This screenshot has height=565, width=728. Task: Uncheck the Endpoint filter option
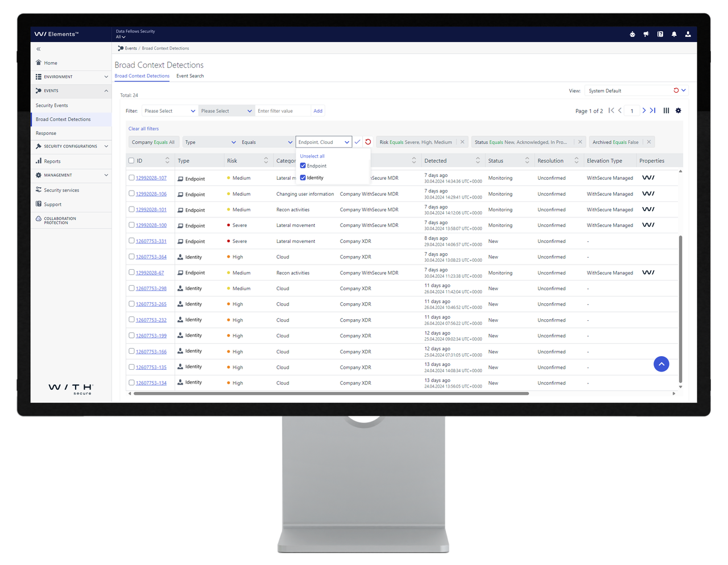point(303,166)
